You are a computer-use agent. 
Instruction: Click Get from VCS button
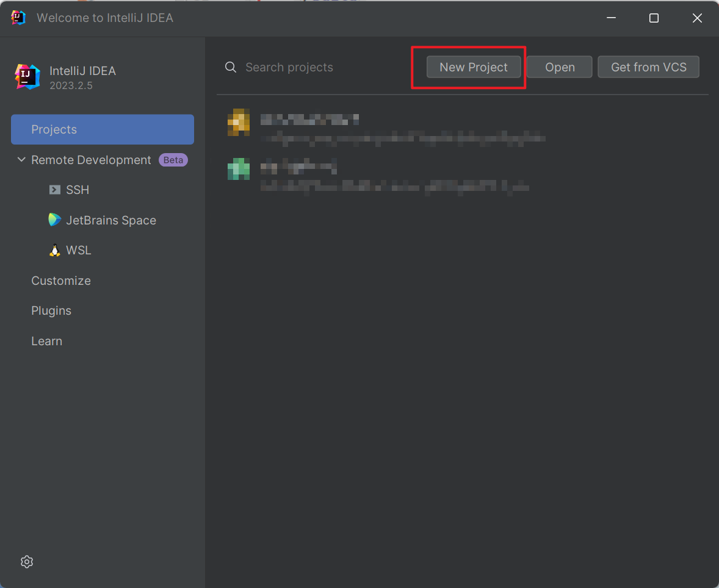pyautogui.click(x=648, y=67)
